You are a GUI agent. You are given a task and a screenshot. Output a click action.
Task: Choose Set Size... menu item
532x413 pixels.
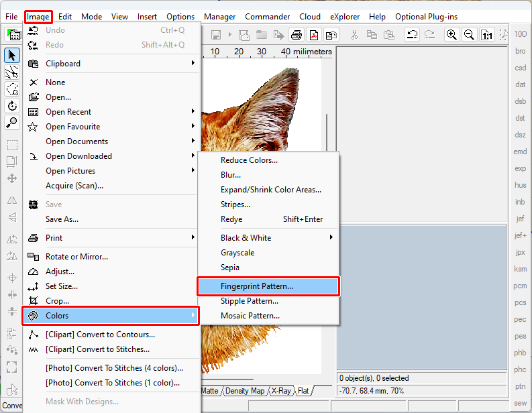(x=111, y=286)
